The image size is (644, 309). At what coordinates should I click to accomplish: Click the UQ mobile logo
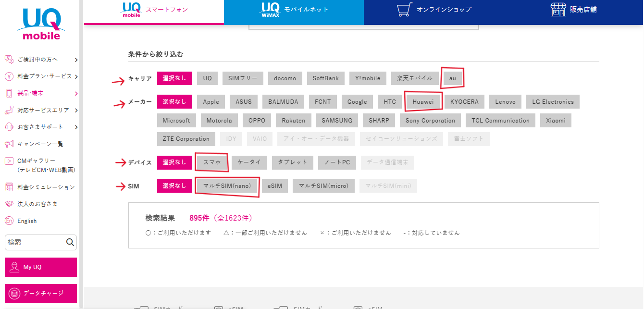pyautogui.click(x=41, y=25)
